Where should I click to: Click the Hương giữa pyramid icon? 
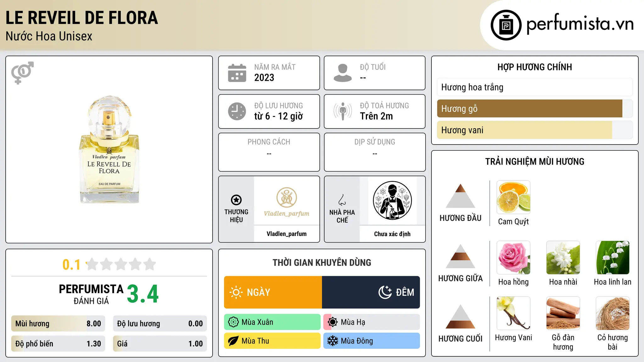[460, 256]
